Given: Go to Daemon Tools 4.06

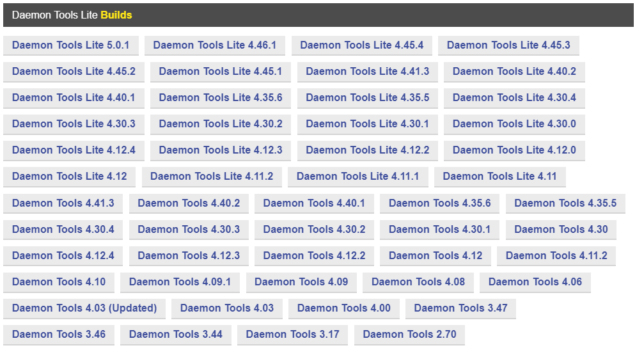Looking at the screenshot, I should (535, 282).
